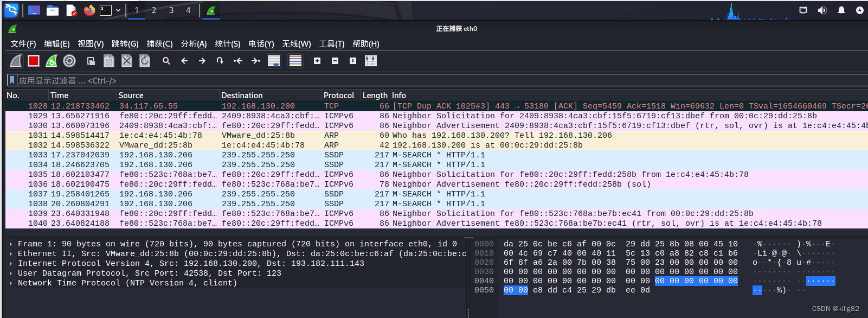Launch Firefox from the top panel
This screenshot has height=318, width=868.
coord(89,10)
